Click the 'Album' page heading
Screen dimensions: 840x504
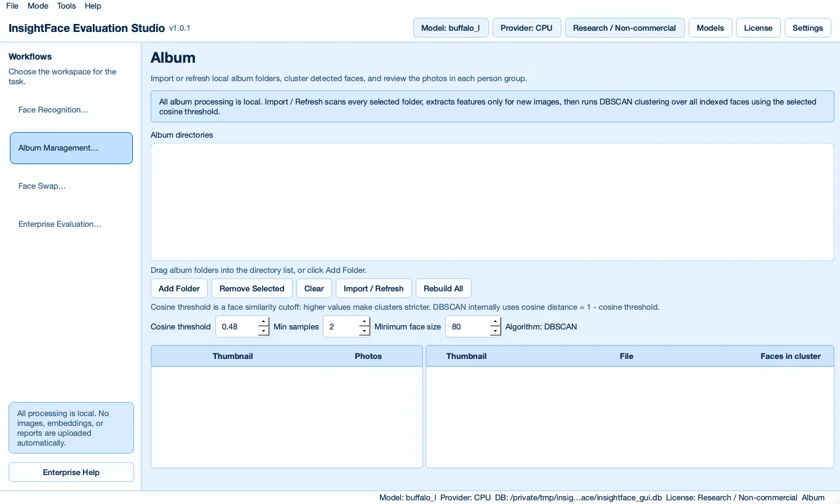click(173, 58)
